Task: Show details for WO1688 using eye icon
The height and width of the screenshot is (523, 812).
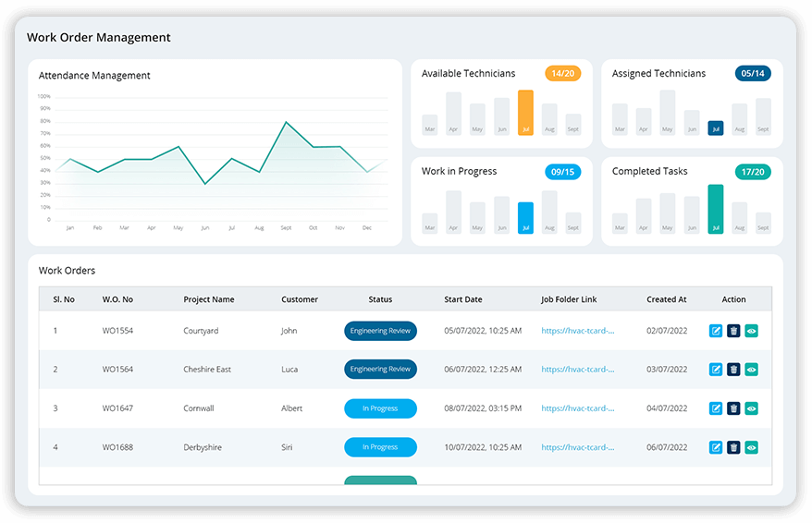Action: coord(751,447)
